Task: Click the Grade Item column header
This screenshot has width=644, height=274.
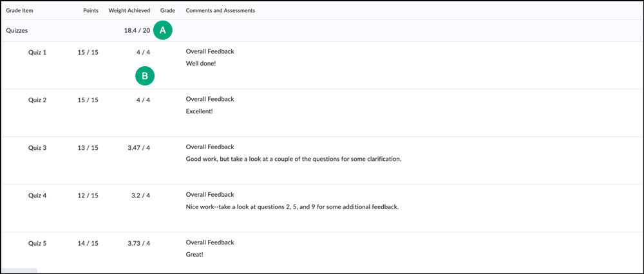Action: (18, 11)
